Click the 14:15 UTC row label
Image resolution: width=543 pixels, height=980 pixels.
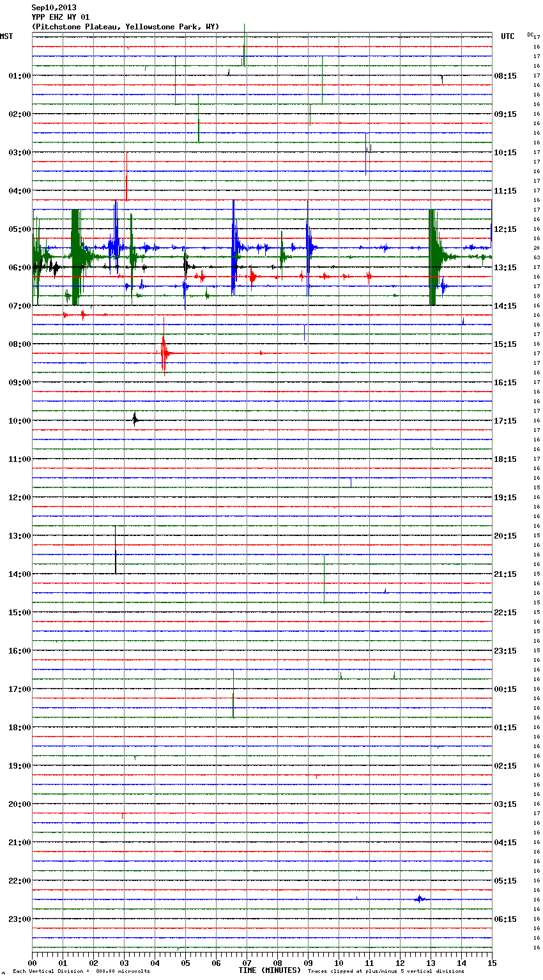click(x=505, y=305)
